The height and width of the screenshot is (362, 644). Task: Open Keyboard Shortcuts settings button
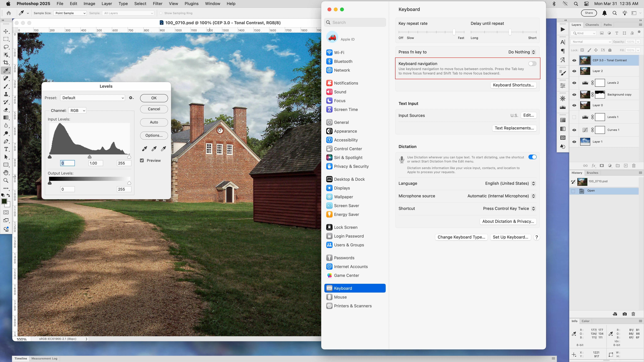pos(513,85)
